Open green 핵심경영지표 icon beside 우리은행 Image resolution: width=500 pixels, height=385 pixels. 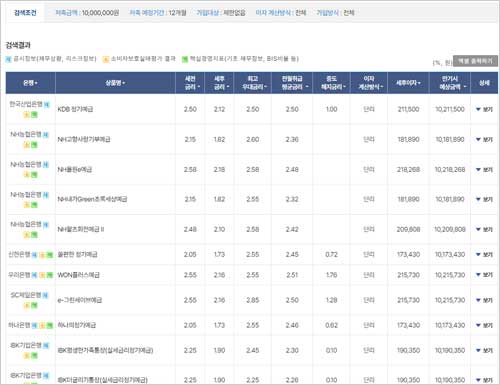(x=50, y=275)
